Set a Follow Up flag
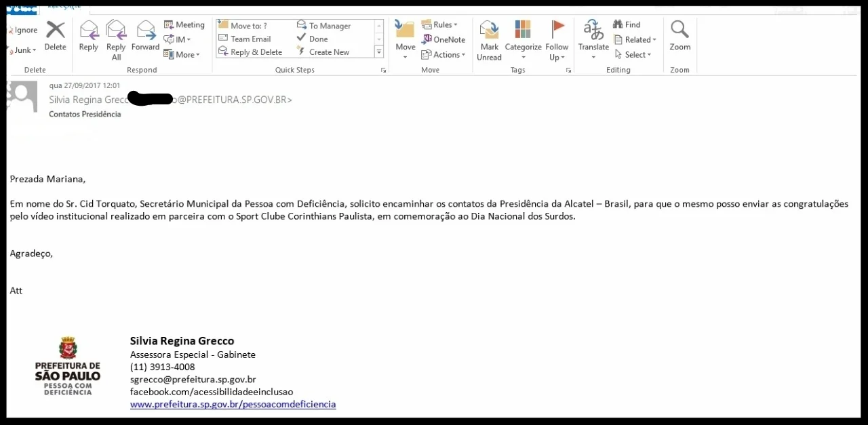Screen dimensions: 868x425 pyautogui.click(x=557, y=41)
